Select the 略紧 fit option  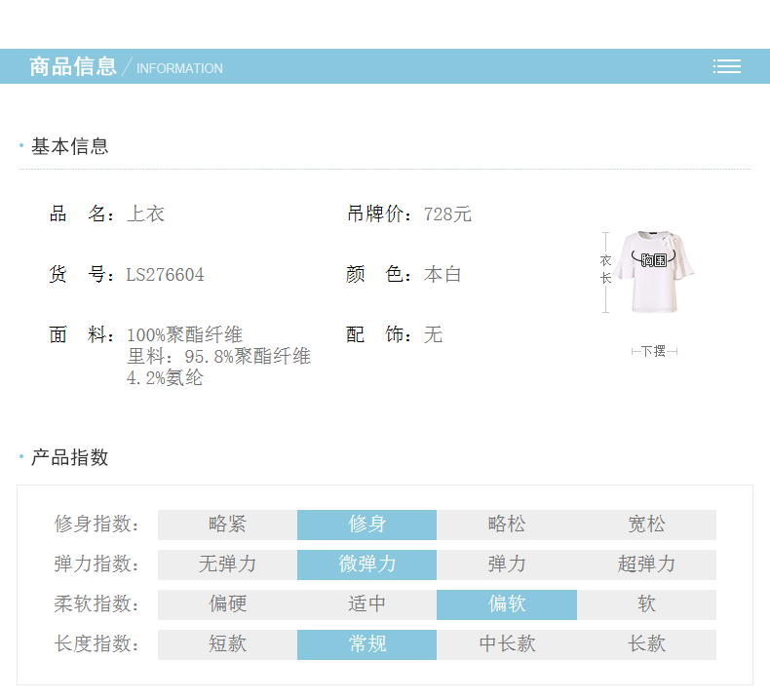227,525
